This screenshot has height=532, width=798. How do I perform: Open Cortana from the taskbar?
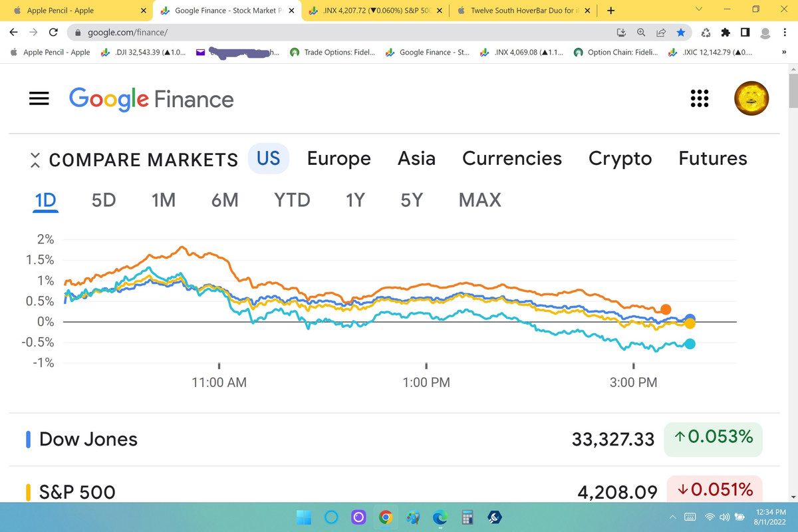[332, 517]
